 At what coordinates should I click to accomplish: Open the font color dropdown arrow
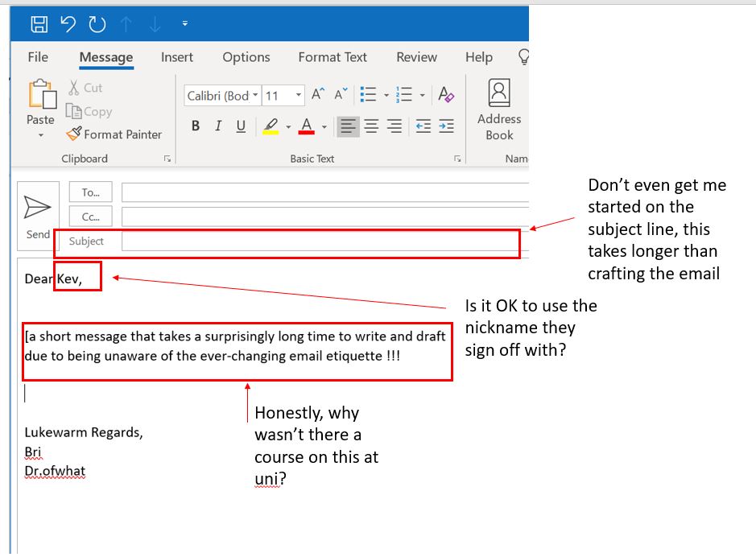(325, 126)
